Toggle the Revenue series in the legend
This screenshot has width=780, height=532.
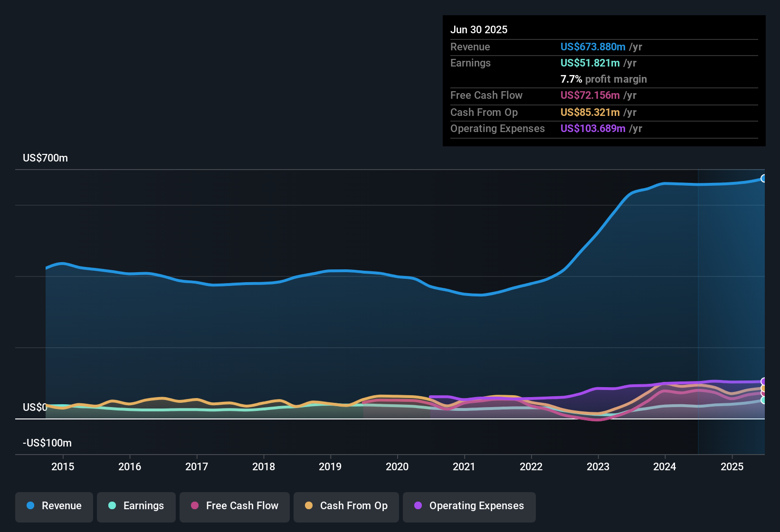[x=54, y=507]
